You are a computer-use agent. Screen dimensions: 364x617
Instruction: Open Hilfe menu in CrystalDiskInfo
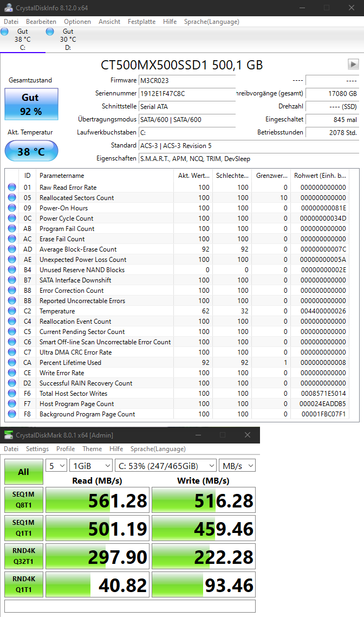tap(170, 22)
